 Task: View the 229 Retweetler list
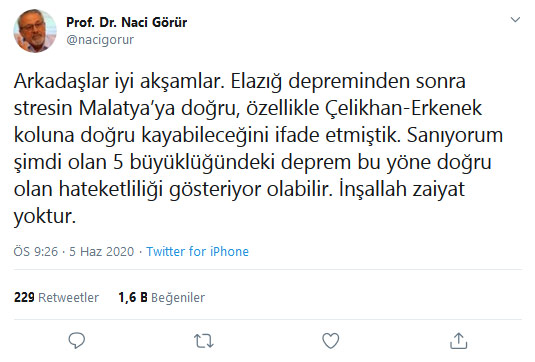(x=56, y=297)
